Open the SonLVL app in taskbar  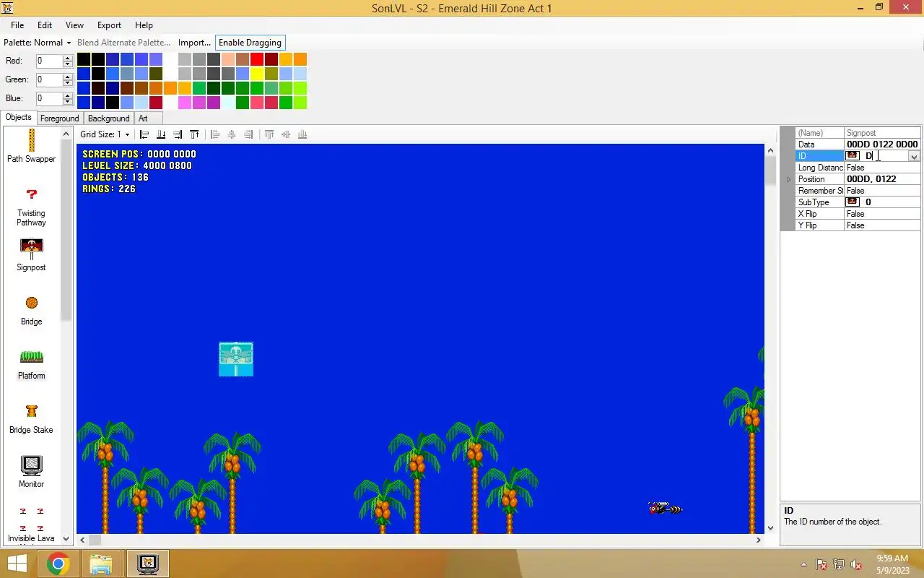[148, 564]
